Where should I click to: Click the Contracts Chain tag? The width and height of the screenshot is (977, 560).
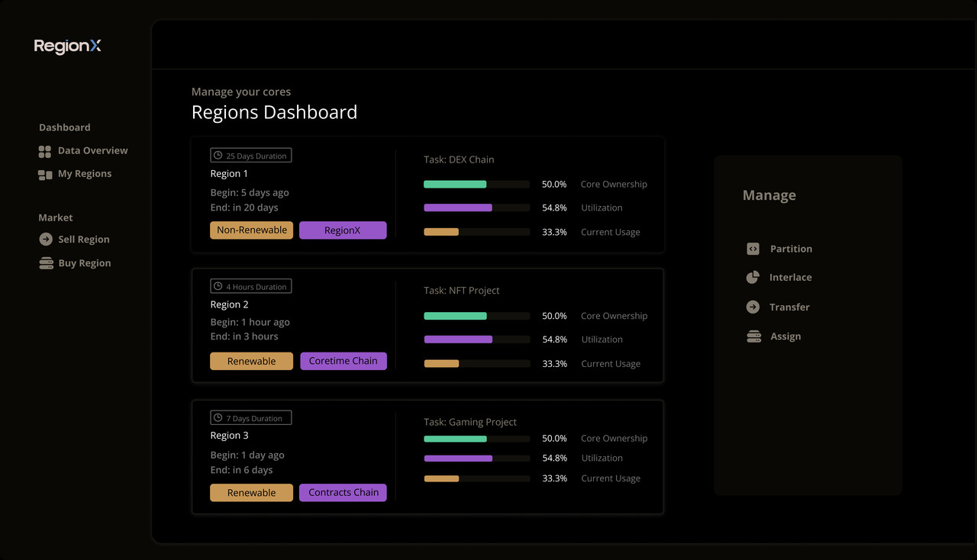pos(343,493)
